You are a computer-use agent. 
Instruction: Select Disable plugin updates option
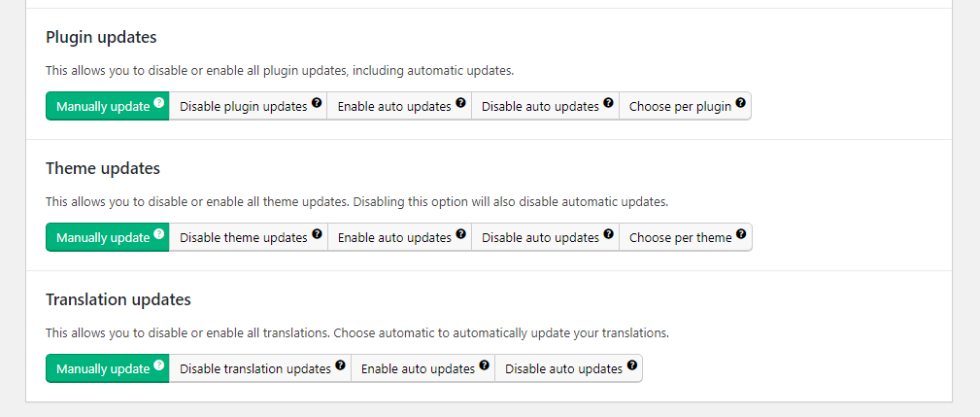point(243,106)
